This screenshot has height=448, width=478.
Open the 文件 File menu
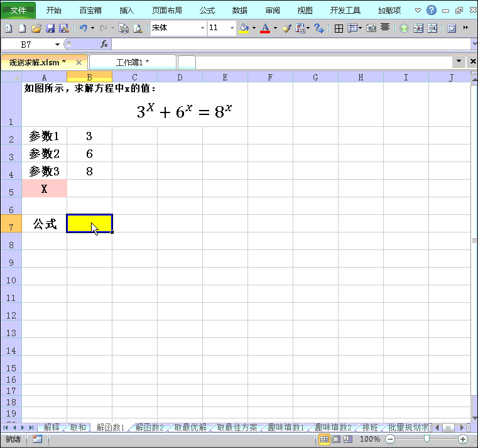point(18,11)
